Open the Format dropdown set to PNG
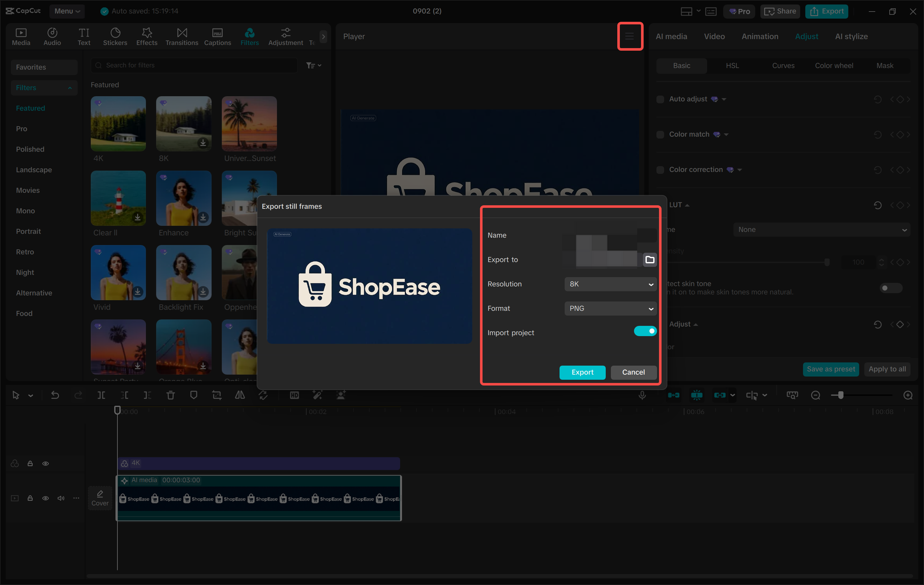924x585 pixels. coord(610,309)
